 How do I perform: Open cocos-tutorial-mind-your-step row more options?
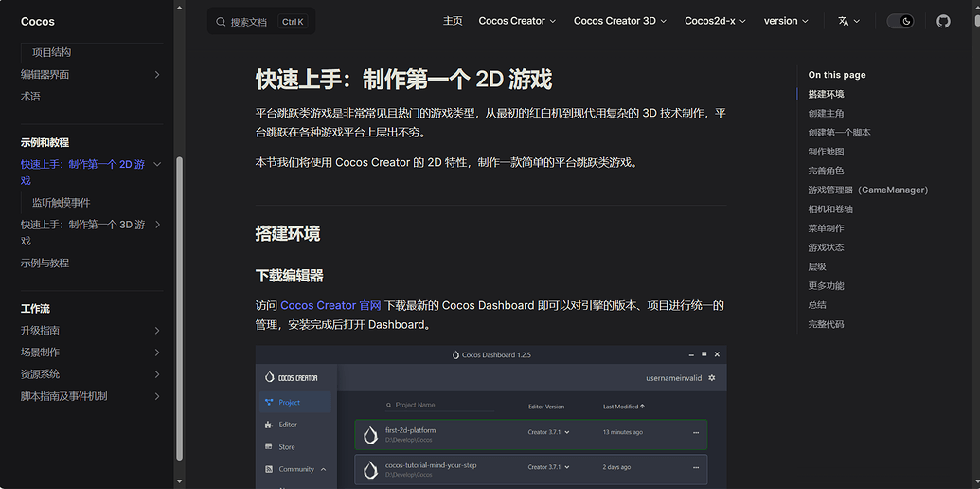click(696, 467)
